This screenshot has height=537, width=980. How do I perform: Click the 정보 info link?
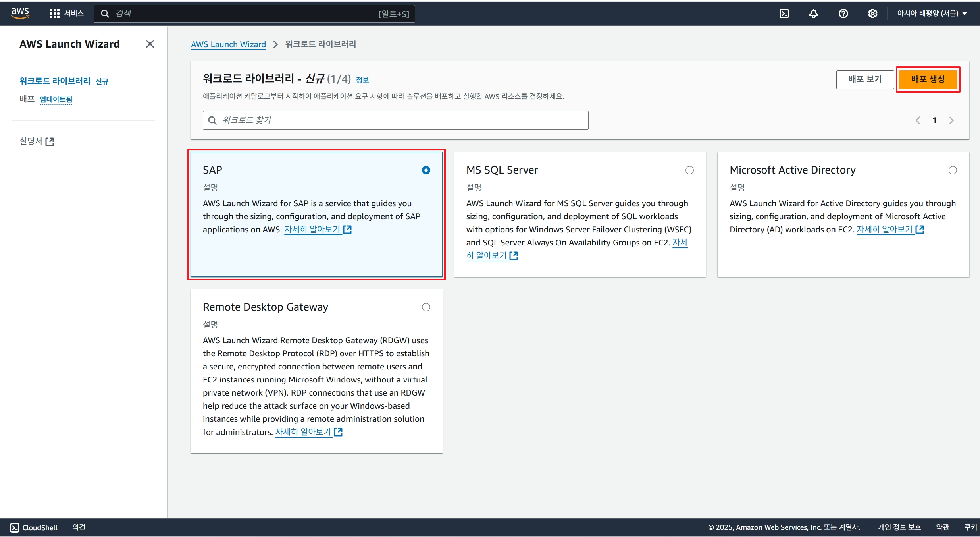[362, 80]
